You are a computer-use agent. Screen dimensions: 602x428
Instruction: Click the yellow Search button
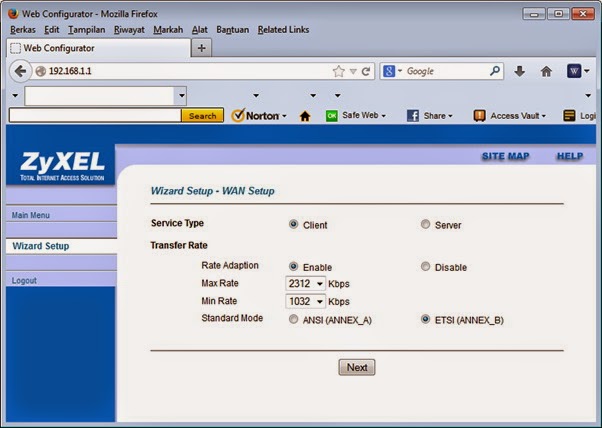click(x=202, y=116)
